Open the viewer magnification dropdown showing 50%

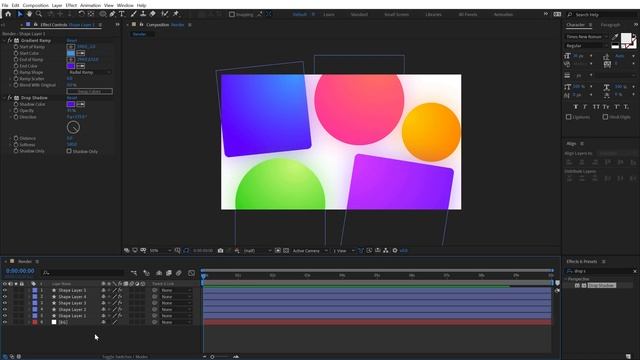[160, 251]
